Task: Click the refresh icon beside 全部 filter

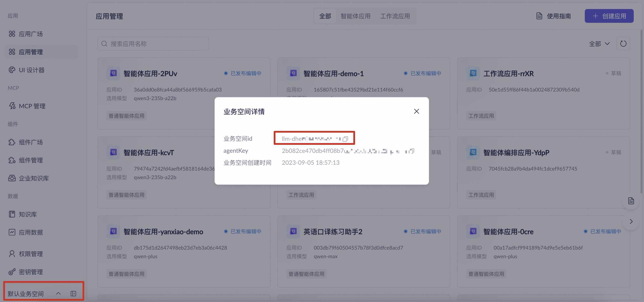Action: (x=623, y=44)
